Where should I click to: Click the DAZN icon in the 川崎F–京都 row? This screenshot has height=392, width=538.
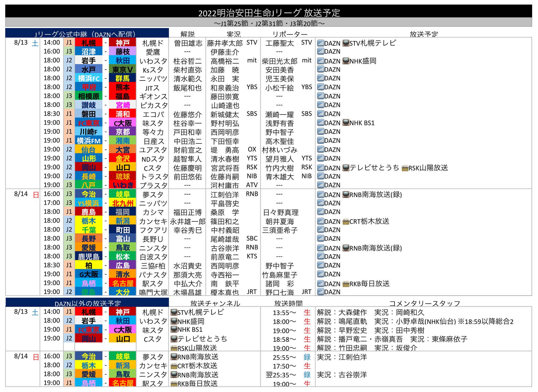pos(320,132)
